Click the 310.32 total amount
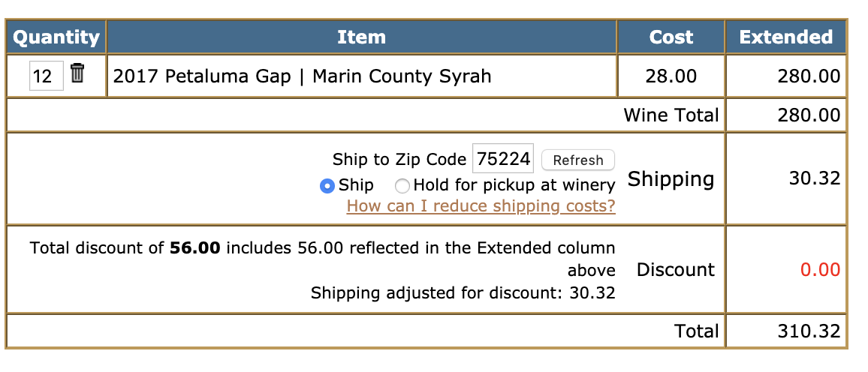This screenshot has height=372, width=868. click(x=809, y=331)
